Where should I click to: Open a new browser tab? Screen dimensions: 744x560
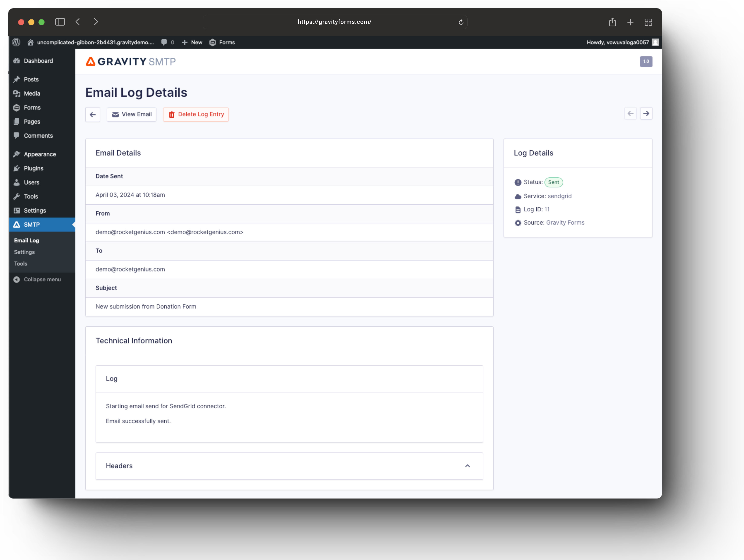point(630,22)
